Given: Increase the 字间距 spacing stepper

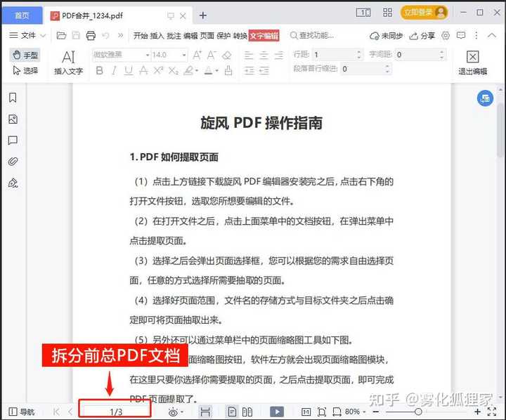Looking at the screenshot, I should (442, 51).
